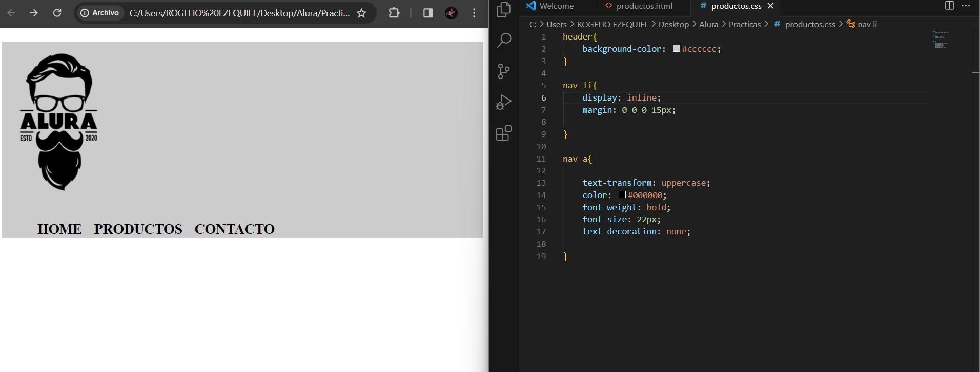The height and width of the screenshot is (372, 980).
Task: Click the ROGELIO EZEQUIEL breadcrumb segment
Action: [612, 24]
